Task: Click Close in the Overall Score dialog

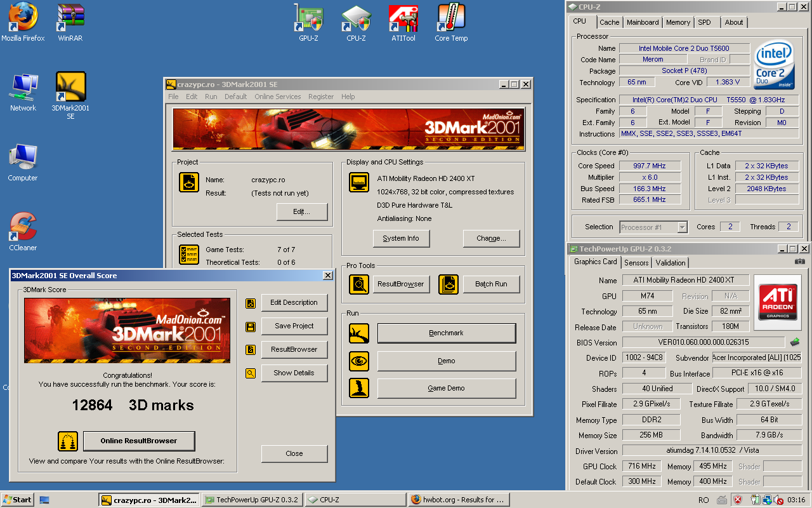Action: [294, 453]
